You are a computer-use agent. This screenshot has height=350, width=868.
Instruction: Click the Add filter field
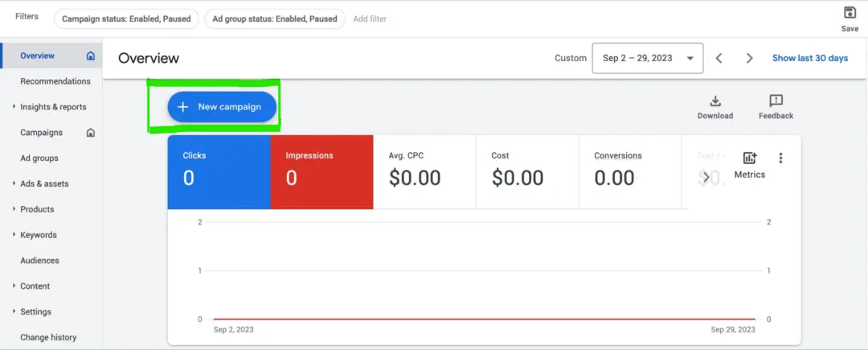tap(370, 19)
